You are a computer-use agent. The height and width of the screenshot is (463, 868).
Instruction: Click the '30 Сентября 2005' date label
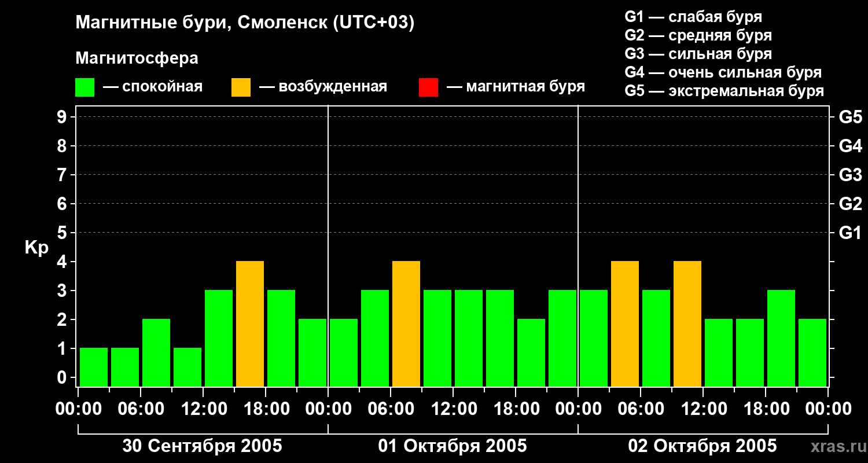(203, 446)
